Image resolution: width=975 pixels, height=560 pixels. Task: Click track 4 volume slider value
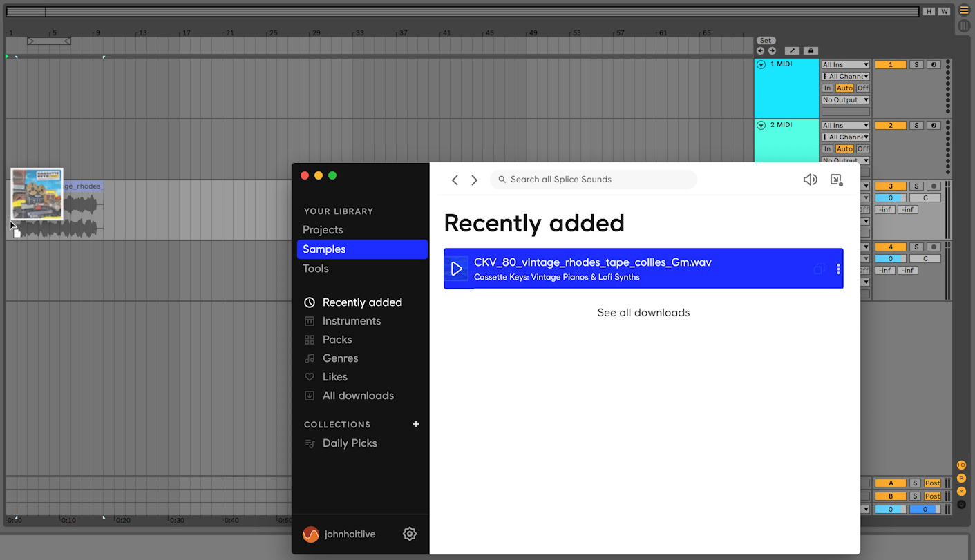[x=890, y=259]
